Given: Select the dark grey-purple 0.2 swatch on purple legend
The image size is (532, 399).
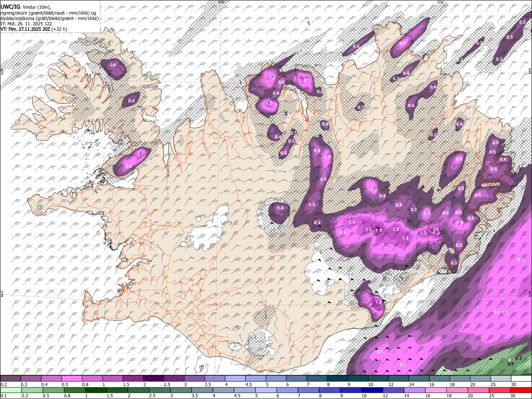Looking at the screenshot, I should [10, 379].
